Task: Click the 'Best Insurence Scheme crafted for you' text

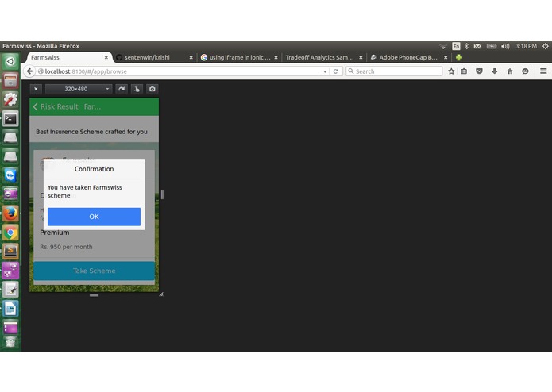Action: pyautogui.click(x=91, y=132)
